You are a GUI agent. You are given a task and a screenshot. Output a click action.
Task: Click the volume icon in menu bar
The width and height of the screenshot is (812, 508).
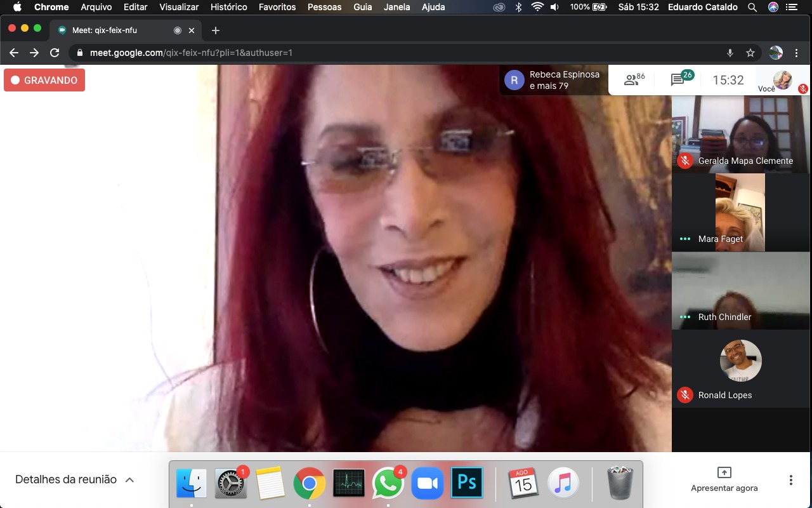[x=554, y=7]
